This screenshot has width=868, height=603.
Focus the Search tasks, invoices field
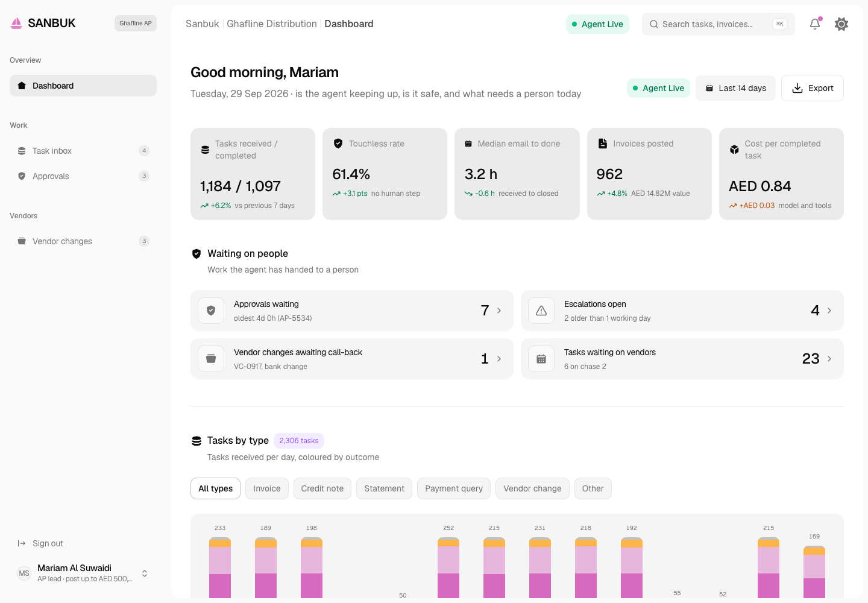[x=719, y=24]
